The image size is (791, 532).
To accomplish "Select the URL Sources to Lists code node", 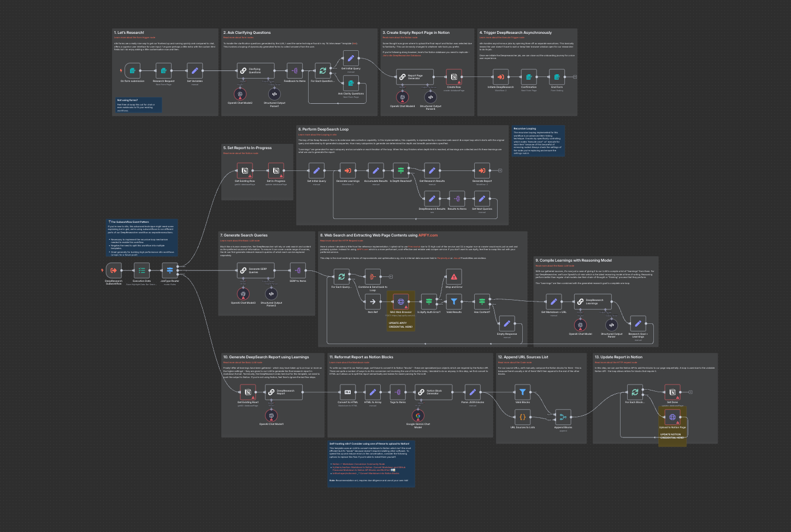I will click(522, 417).
